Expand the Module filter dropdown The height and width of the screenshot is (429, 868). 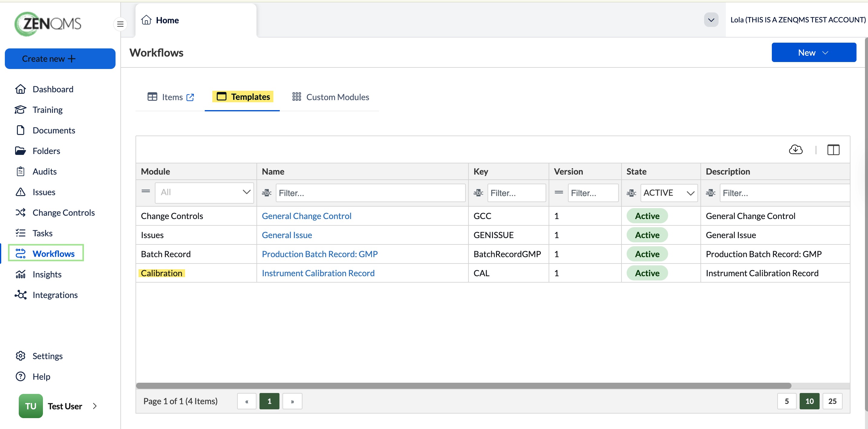coord(204,192)
